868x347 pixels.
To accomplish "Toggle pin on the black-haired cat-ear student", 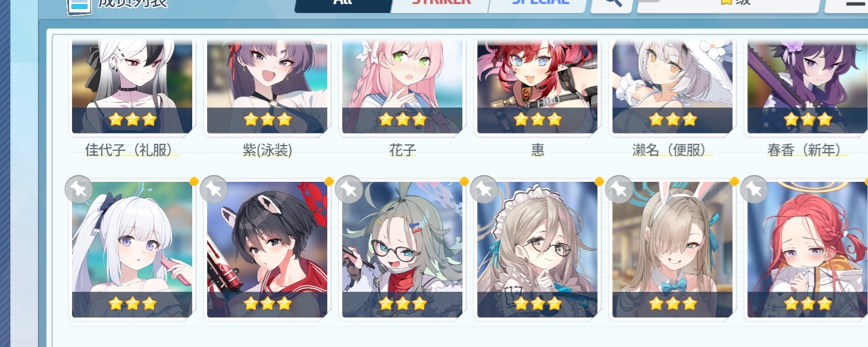I will (214, 190).
